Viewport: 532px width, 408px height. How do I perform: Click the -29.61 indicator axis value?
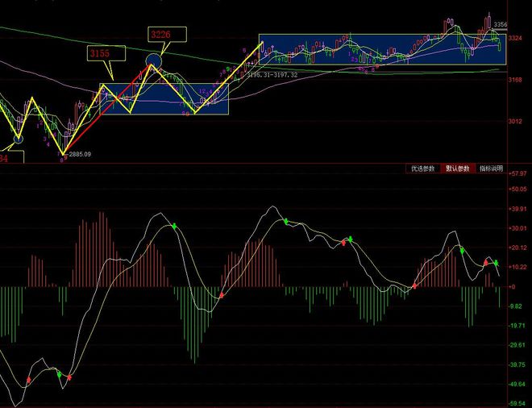[x=517, y=345]
